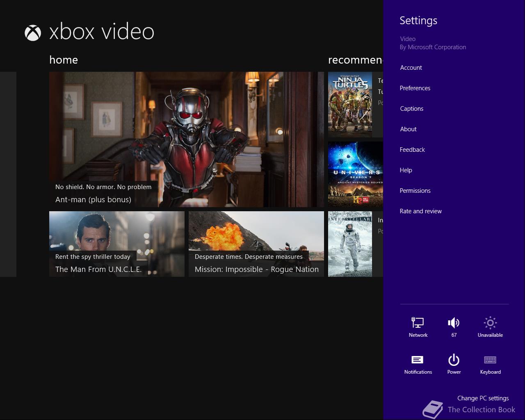Click 'Desperate times. Desperate measures' caption
Screen dimensions: 525x420
click(x=249, y=257)
